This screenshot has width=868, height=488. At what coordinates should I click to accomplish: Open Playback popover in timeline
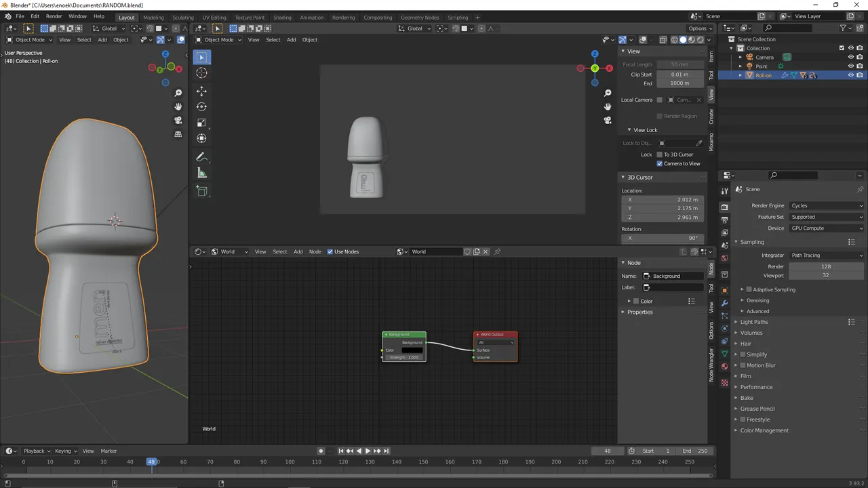pyautogui.click(x=37, y=451)
